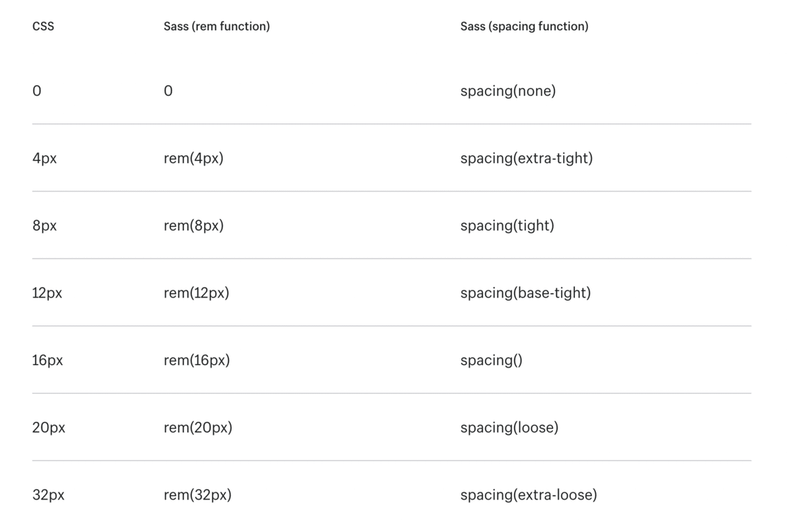Click the Sass (spacing function) column header

click(x=524, y=27)
